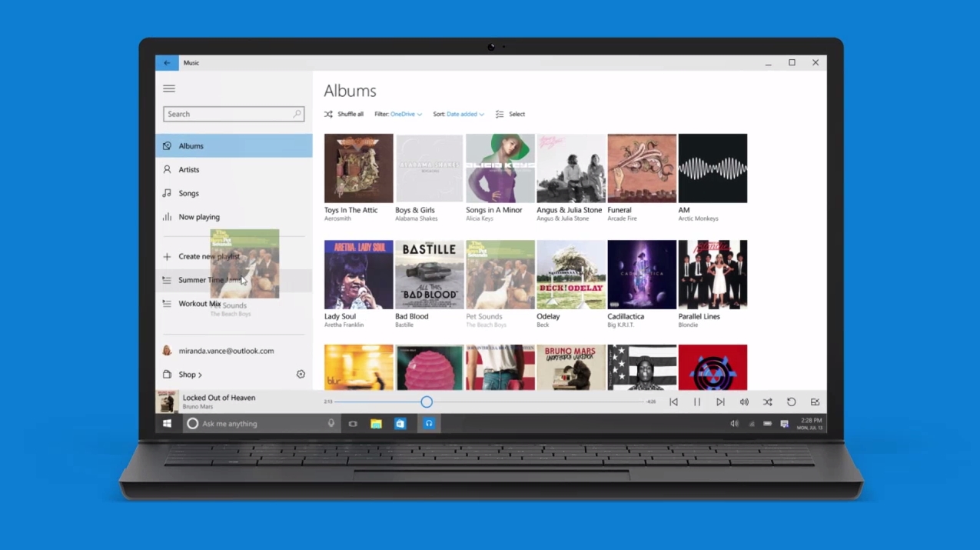Screen dimensions: 980x550
Task: Open the network icon in the system tray
Action: point(751,424)
